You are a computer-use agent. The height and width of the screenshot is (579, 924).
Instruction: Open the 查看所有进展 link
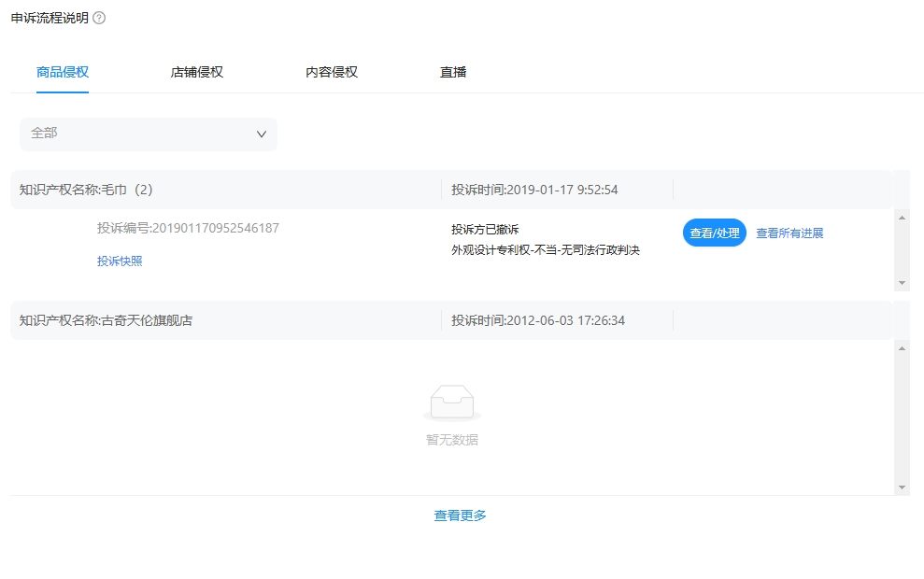789,233
